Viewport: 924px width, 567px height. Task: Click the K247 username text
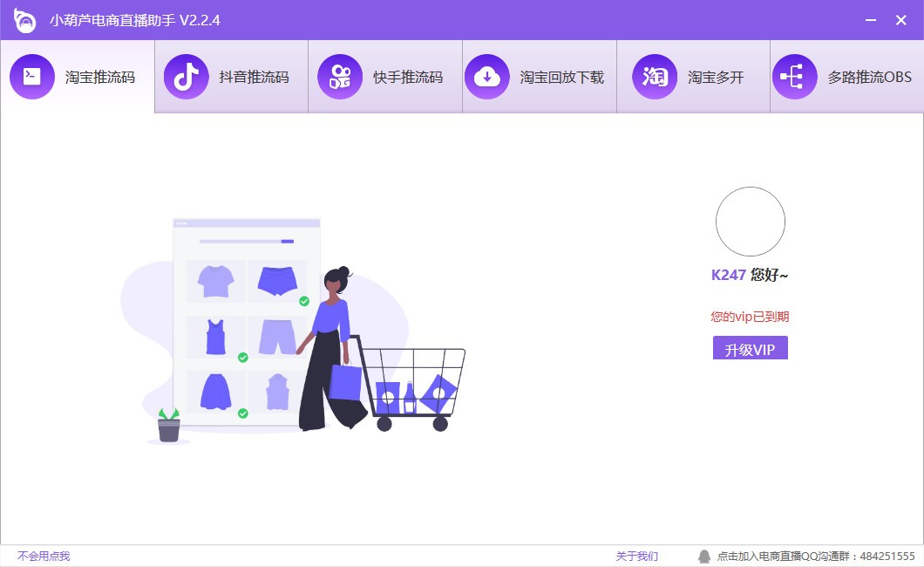coord(729,275)
